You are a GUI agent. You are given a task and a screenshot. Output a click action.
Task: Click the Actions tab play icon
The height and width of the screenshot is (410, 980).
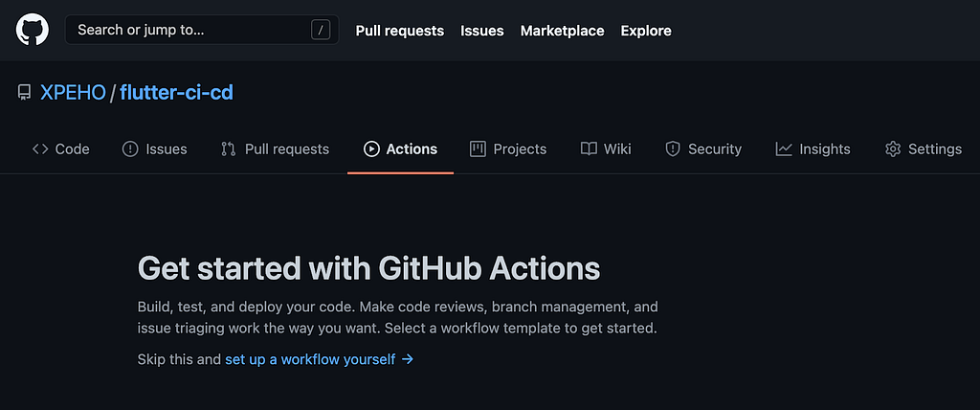click(371, 148)
